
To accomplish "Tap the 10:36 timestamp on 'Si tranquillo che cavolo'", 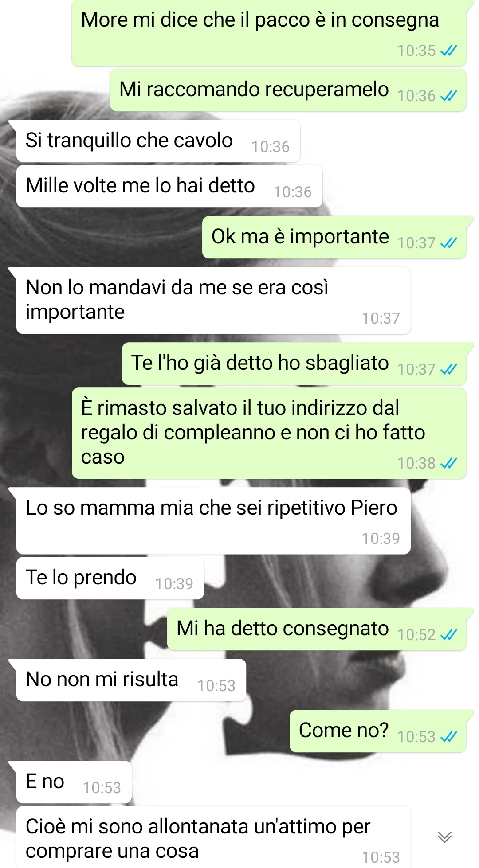I will click(x=271, y=147).
